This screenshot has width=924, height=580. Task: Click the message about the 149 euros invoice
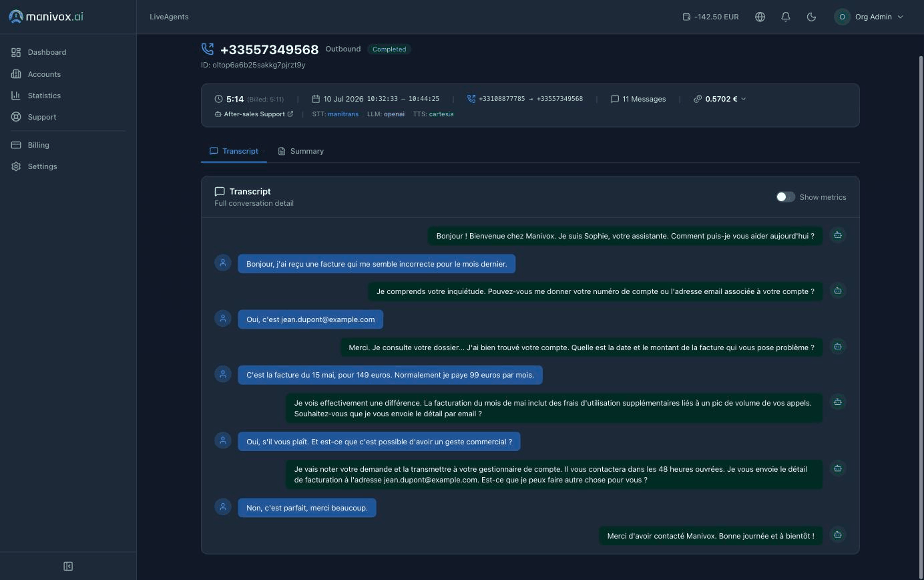click(390, 375)
